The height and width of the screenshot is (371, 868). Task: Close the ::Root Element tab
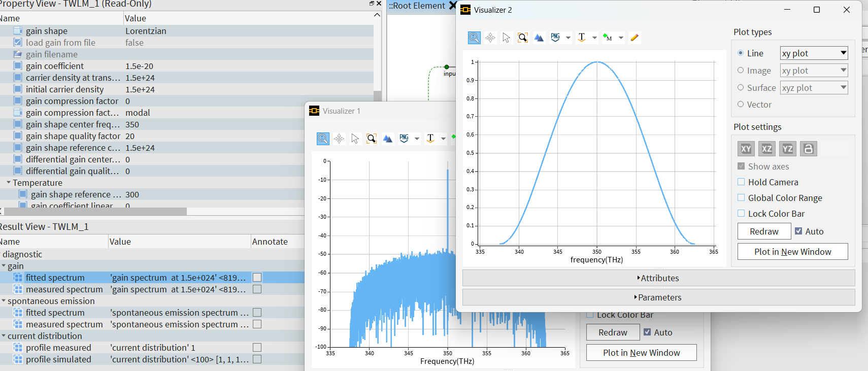coord(452,6)
